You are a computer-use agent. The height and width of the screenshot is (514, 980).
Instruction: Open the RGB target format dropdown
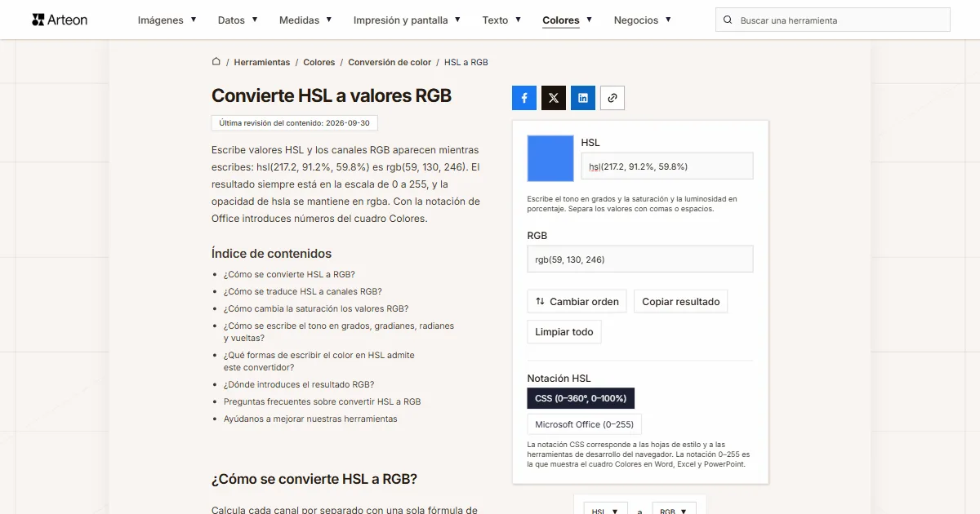[x=675, y=509]
